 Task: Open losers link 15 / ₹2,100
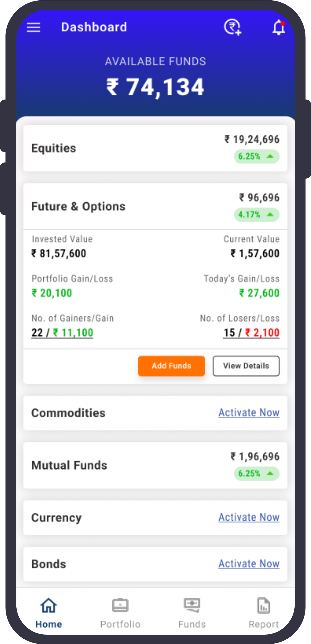coord(251,333)
